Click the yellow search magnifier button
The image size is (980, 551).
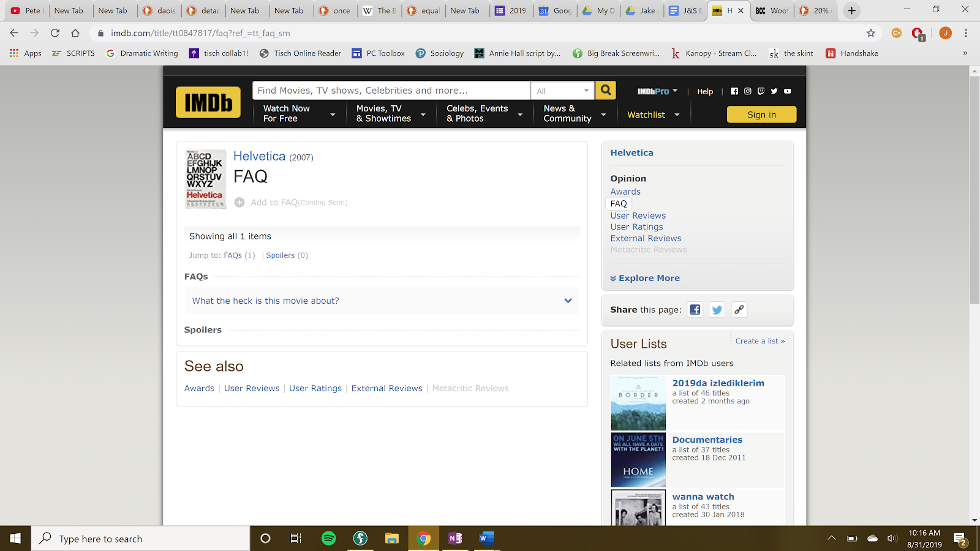pyautogui.click(x=606, y=91)
